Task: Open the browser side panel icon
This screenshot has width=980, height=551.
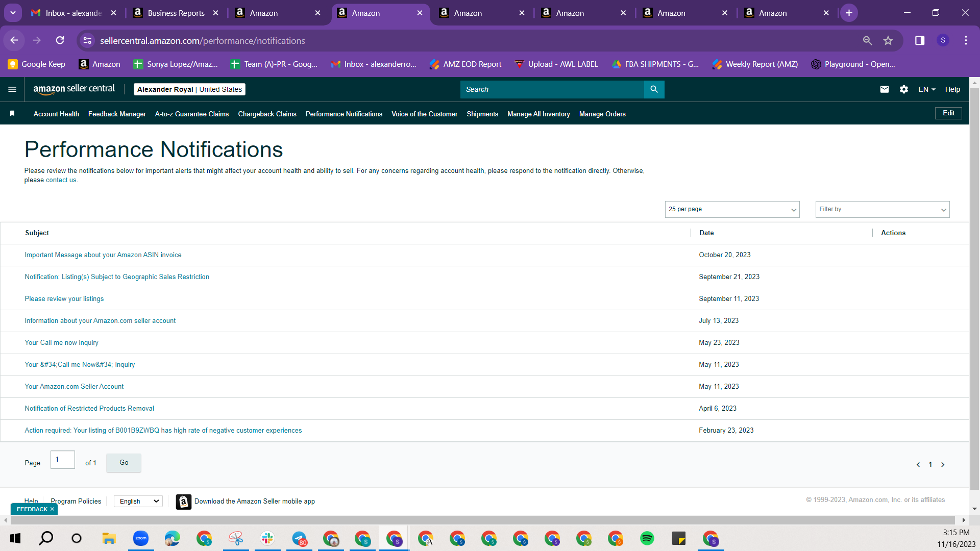Action: coord(920,40)
